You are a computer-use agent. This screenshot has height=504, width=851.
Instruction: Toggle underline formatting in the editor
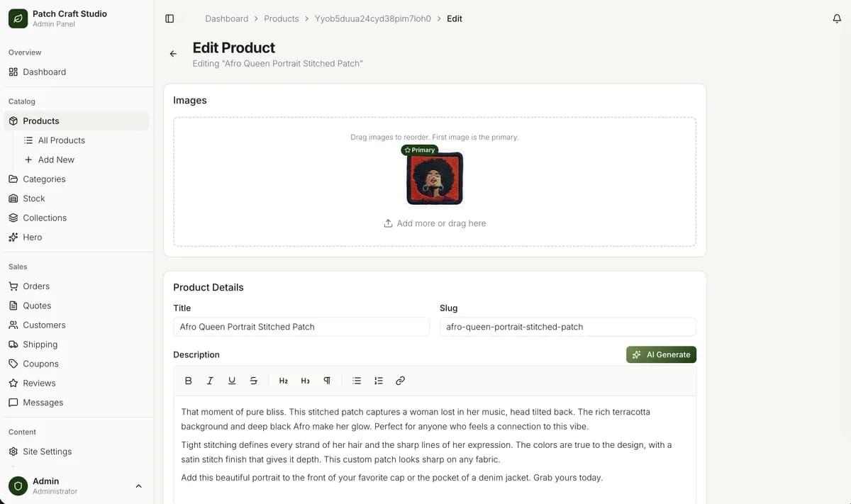point(232,381)
